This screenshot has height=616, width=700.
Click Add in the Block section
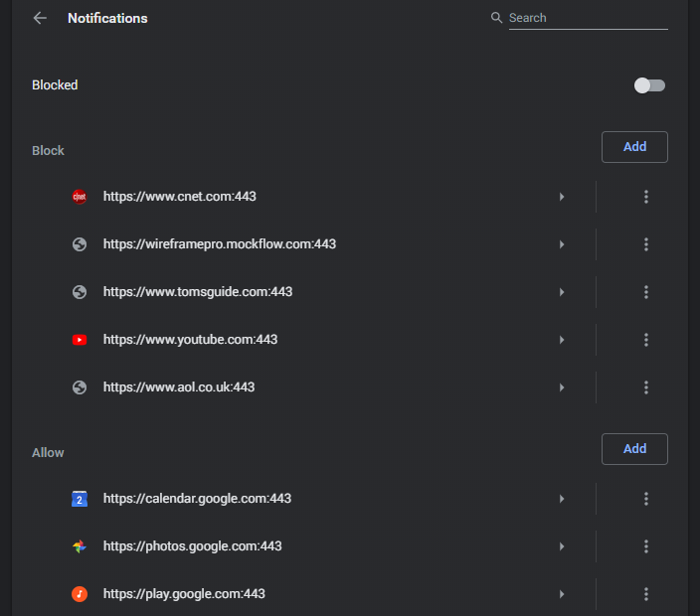point(634,147)
